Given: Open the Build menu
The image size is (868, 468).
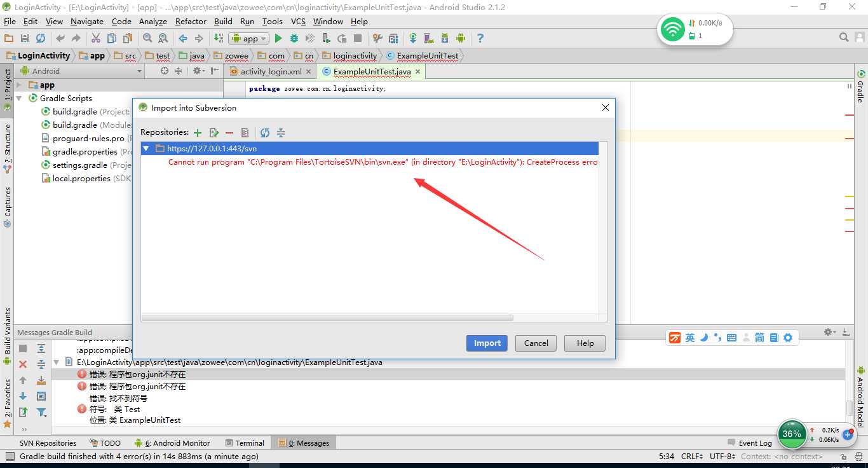Looking at the screenshot, I should click(223, 21).
